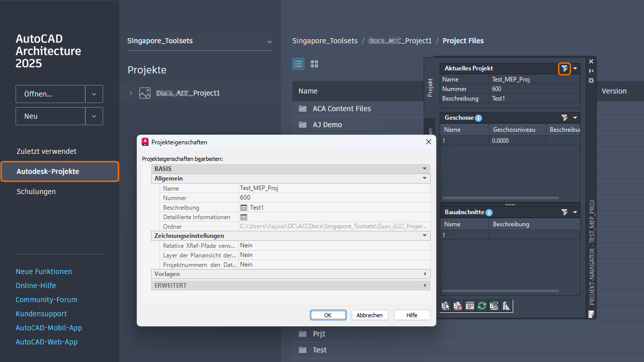644x362 pixels.
Task: Click the info icon next to Geschosse
Action: pyautogui.click(x=478, y=118)
